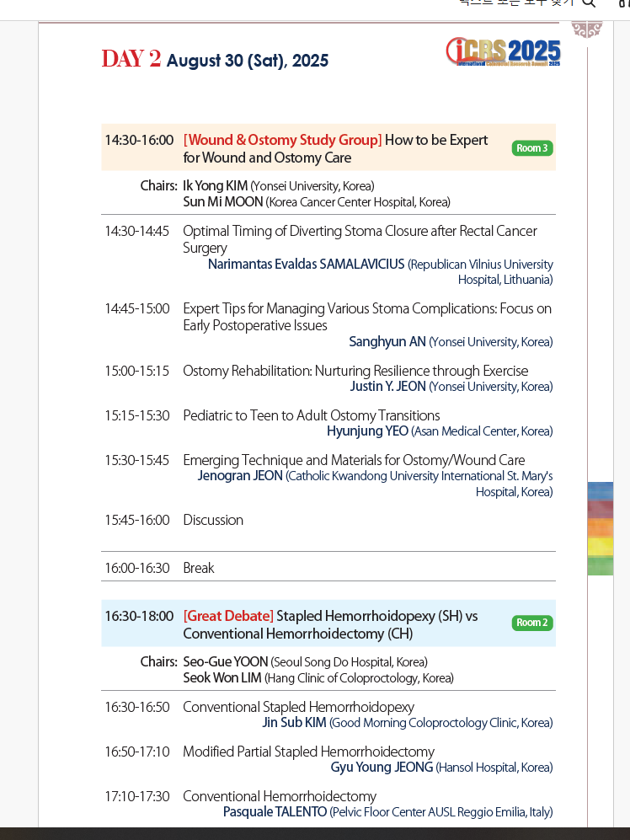This screenshot has width=630, height=840.
Task: Select the Discussion entry
Action: (213, 520)
